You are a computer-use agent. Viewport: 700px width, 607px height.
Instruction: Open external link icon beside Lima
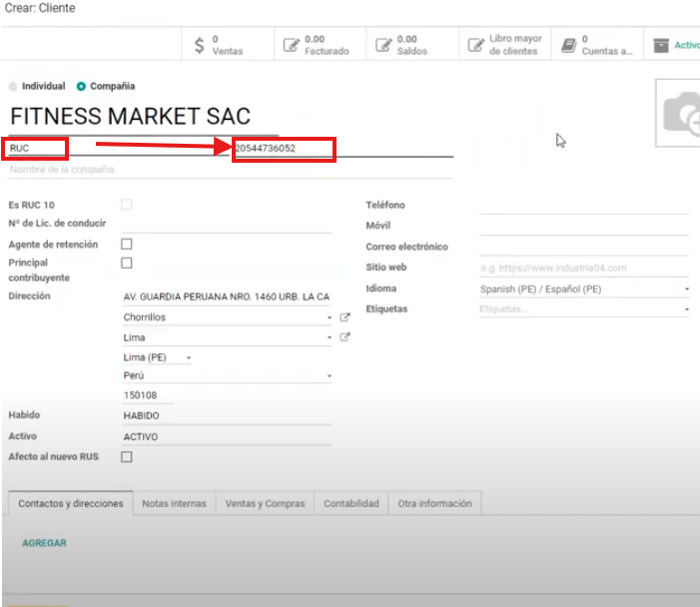coord(346,337)
